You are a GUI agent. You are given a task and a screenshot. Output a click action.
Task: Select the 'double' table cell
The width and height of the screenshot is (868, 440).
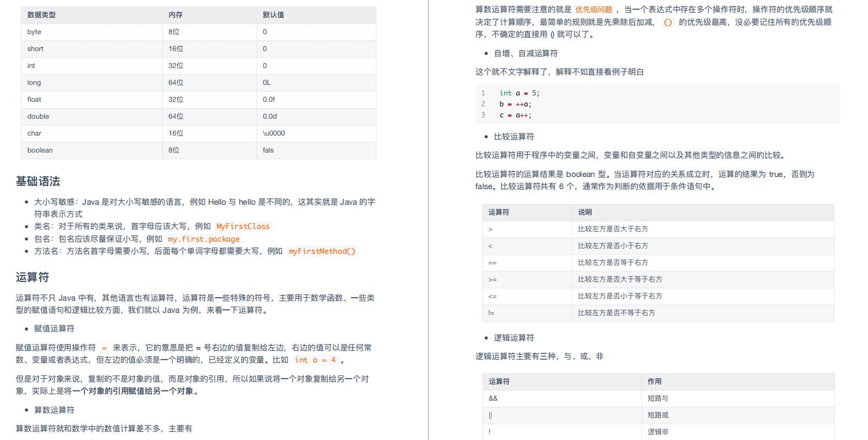[x=92, y=116]
